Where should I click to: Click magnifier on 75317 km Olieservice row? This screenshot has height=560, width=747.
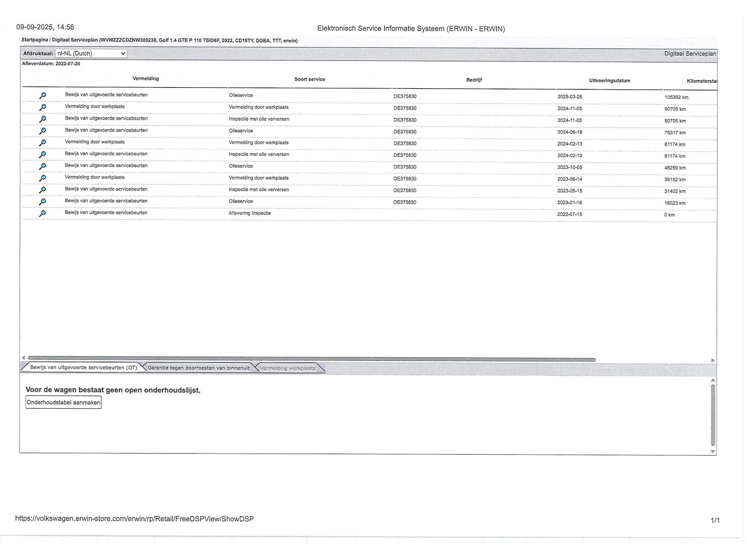click(x=43, y=131)
